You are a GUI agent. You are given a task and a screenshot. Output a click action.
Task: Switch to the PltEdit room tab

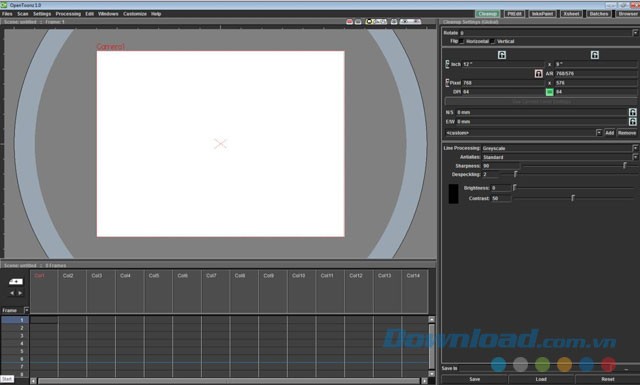coord(514,13)
